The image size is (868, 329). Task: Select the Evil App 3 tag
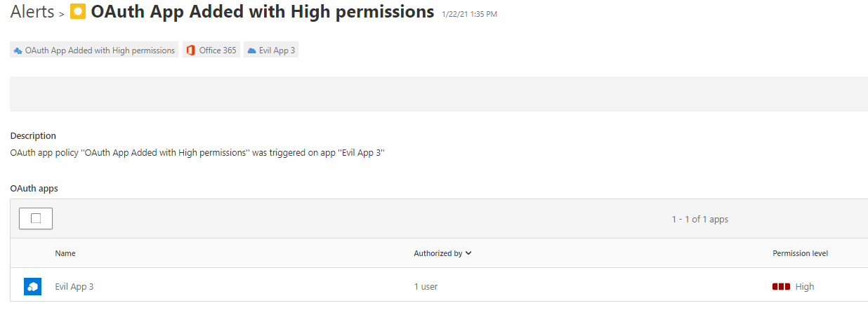point(271,51)
